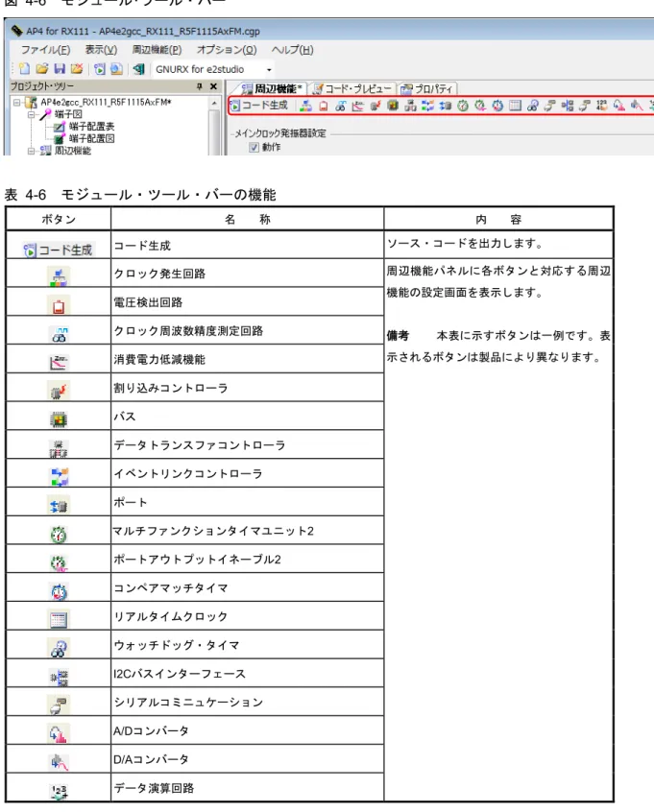This screenshot has width=654, height=812.
Task: Click the コード生成 button in the module toolbar
Action: [x=258, y=106]
